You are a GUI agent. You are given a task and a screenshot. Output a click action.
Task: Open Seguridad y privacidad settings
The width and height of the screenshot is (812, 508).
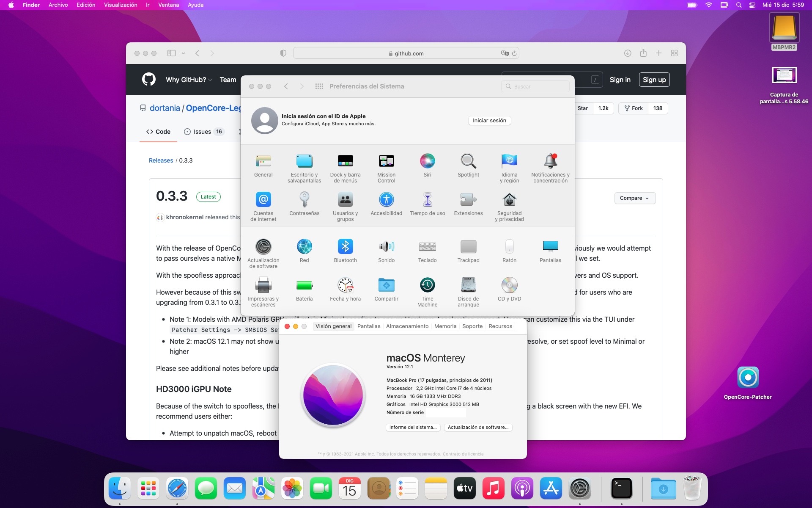[x=509, y=200]
